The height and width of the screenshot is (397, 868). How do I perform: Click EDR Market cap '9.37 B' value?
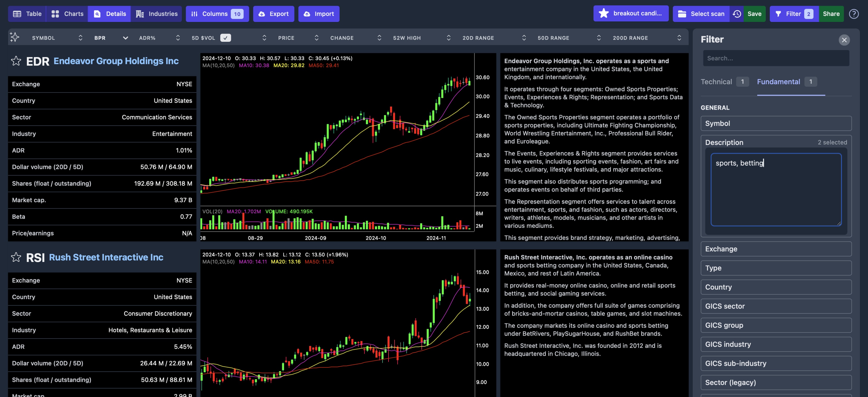(183, 200)
